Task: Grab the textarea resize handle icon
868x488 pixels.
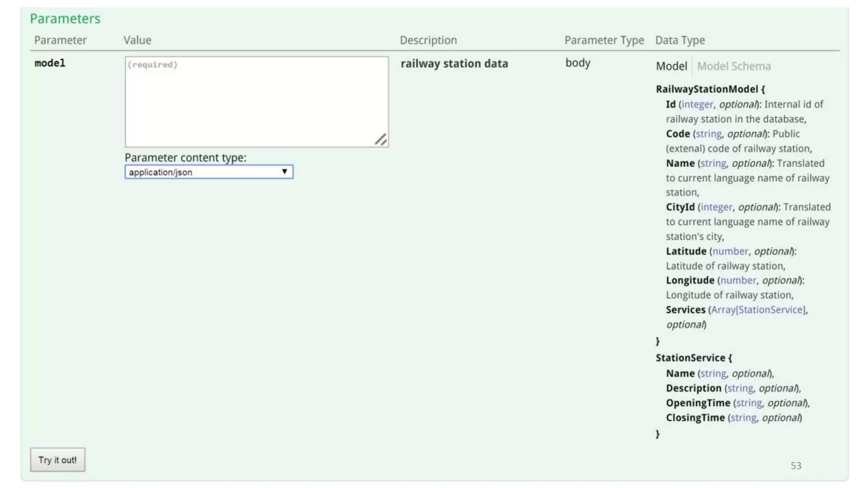Action: pyautogui.click(x=381, y=139)
